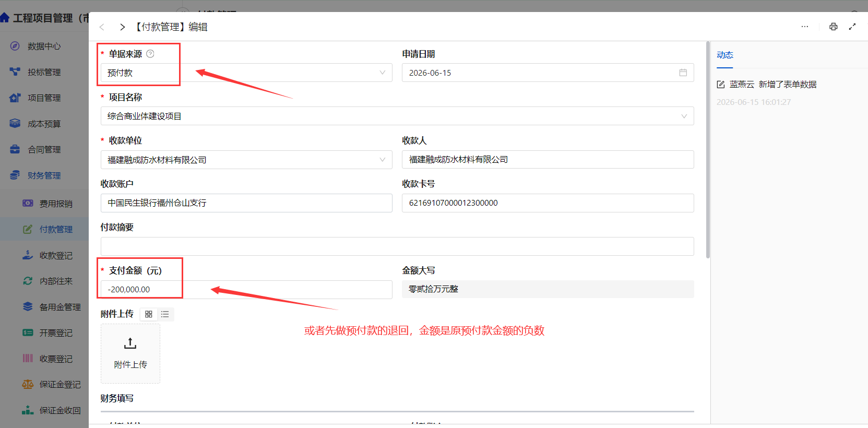This screenshot has height=428, width=868.
Task: Click the 【付款管理】编辑 title
Action: coord(171,27)
